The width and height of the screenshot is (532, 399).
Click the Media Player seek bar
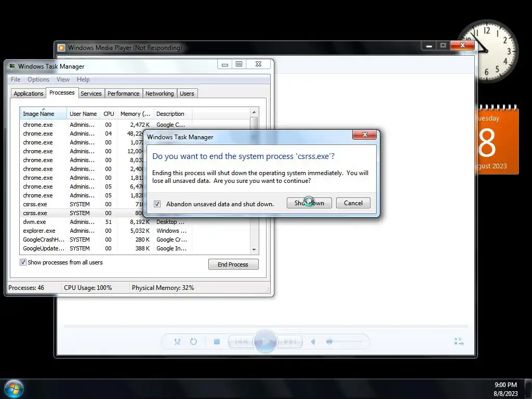click(x=265, y=326)
